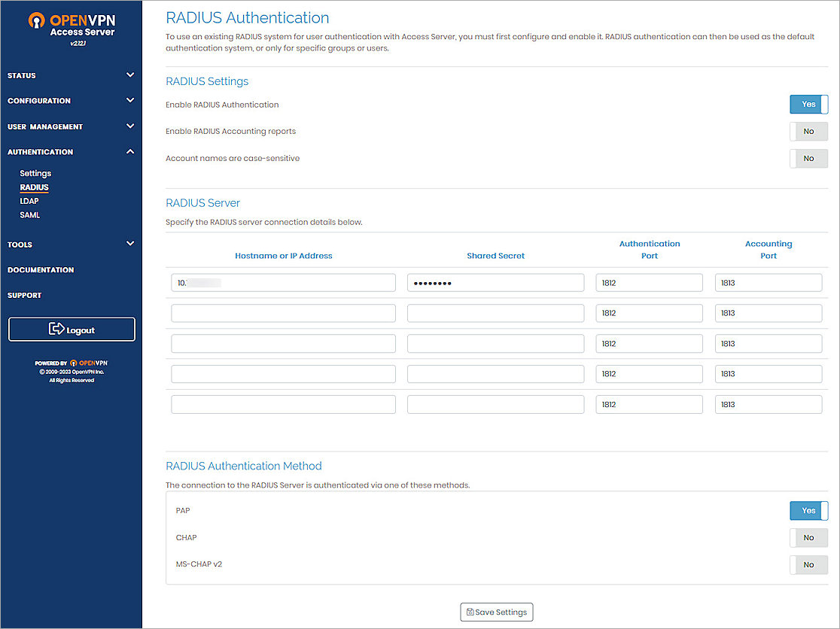Click the first Shared Secret field

click(x=495, y=282)
